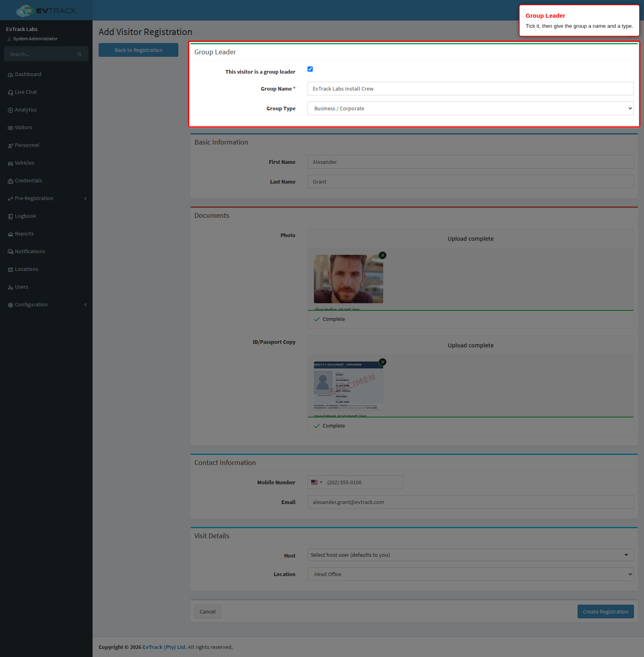Click Create Registration button
Image resolution: width=644 pixels, height=657 pixels.
point(605,612)
